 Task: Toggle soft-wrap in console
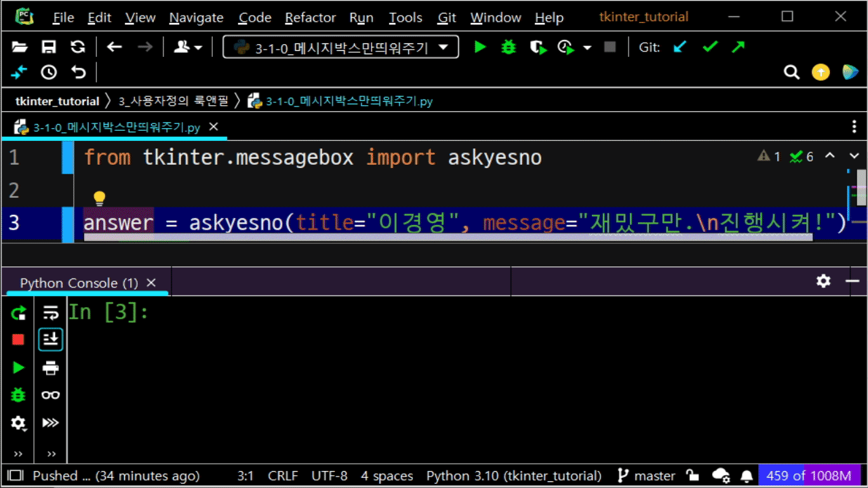pos(51,312)
